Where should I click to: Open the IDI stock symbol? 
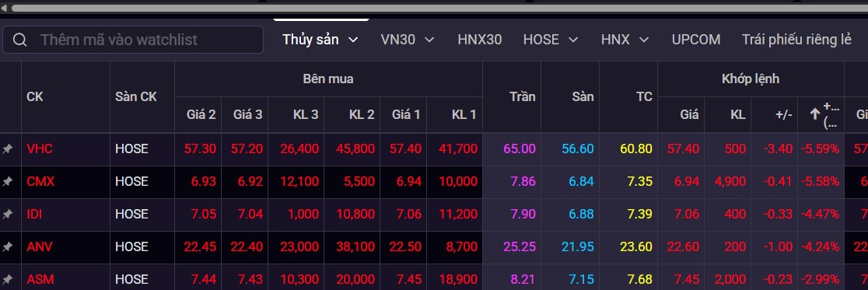point(34,214)
